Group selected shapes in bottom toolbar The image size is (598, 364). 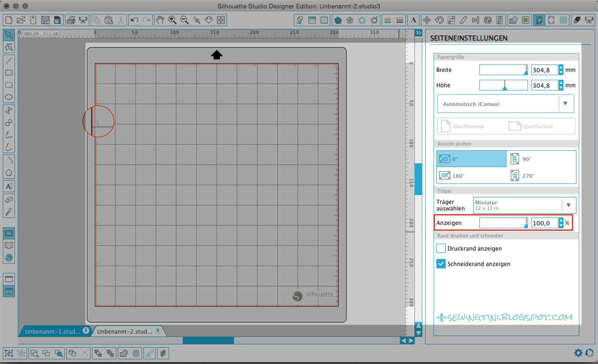coord(9,353)
